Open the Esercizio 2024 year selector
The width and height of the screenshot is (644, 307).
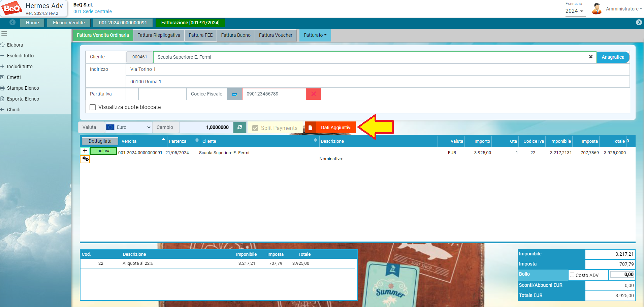pos(574,11)
